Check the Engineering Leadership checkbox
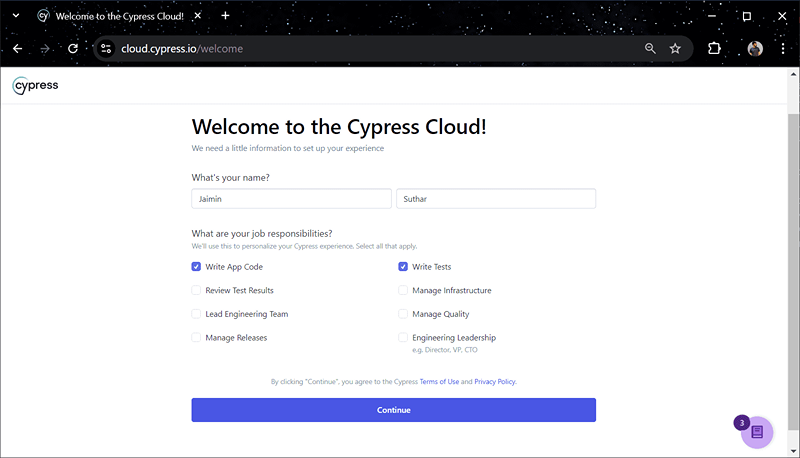 coord(403,337)
